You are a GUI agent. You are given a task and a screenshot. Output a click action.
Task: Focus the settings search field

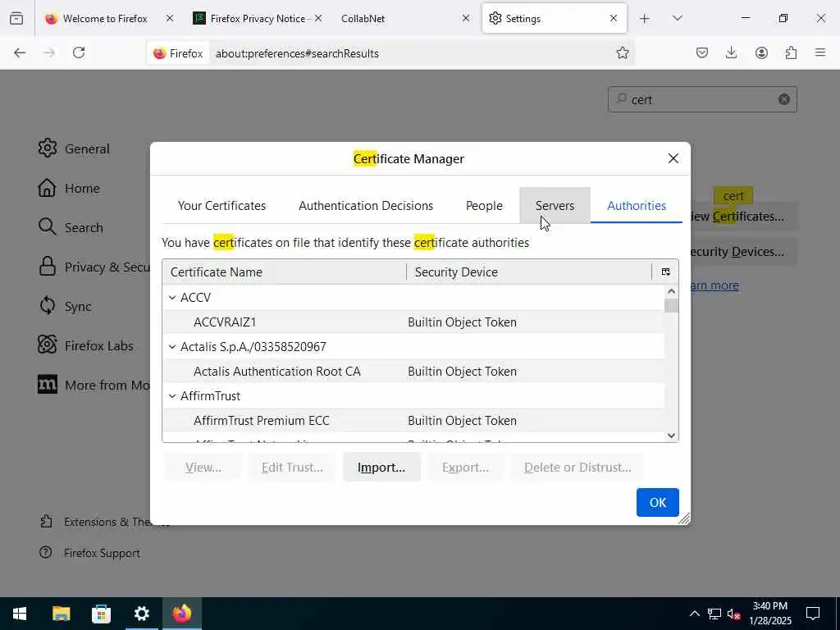tap(702, 99)
